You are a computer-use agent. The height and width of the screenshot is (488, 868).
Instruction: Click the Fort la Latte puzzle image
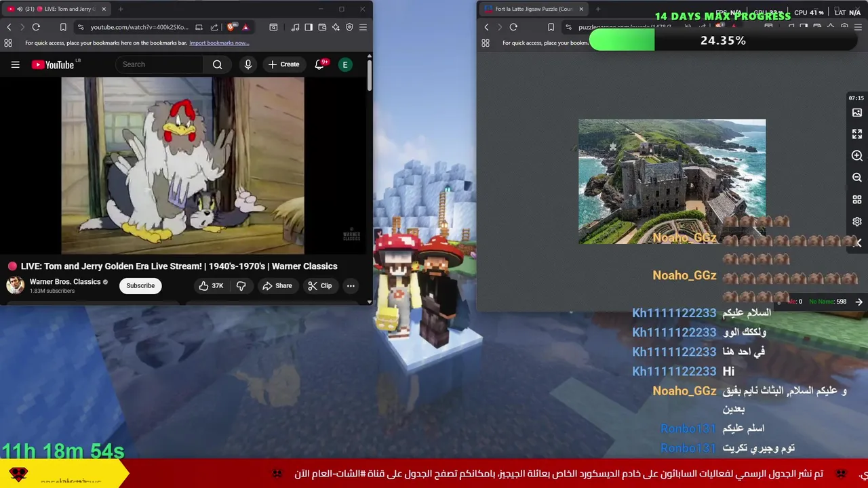[x=672, y=182]
